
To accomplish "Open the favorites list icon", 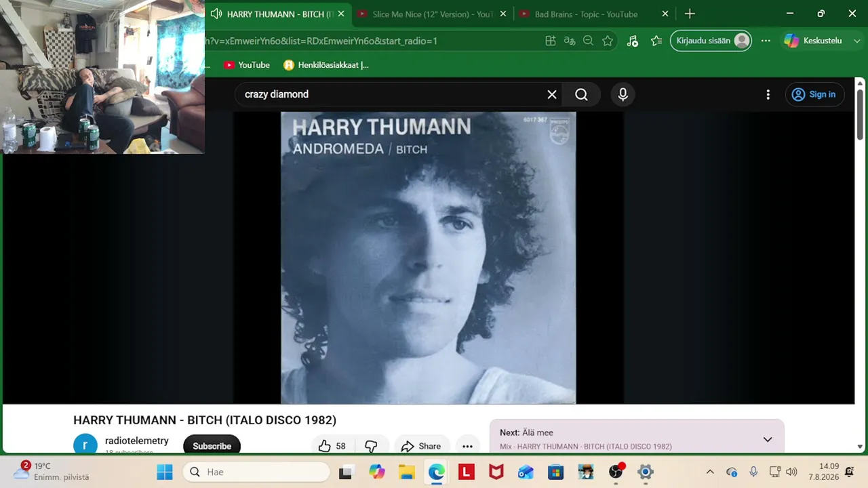I will (x=656, y=41).
